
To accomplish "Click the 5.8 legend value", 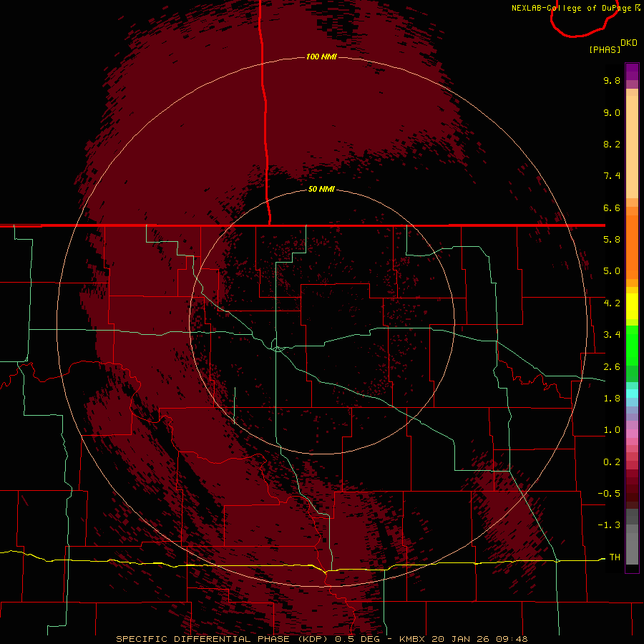I will pos(612,240).
